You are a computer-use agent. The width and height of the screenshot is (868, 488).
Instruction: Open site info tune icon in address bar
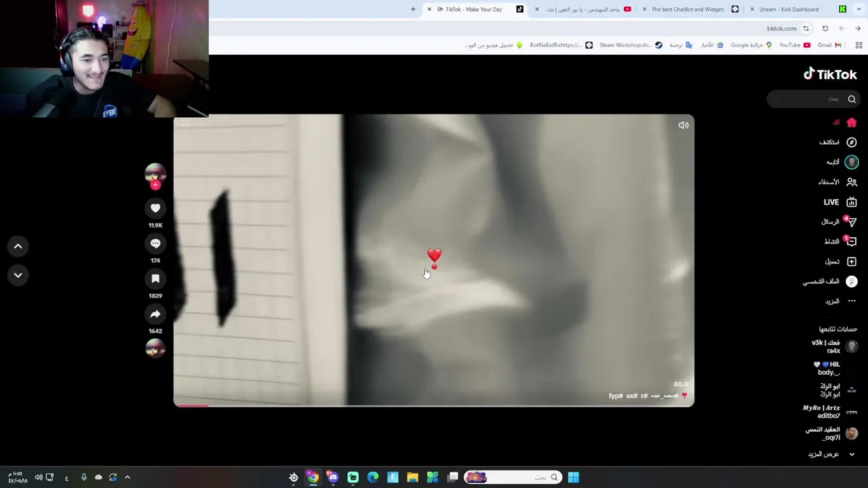806,28
